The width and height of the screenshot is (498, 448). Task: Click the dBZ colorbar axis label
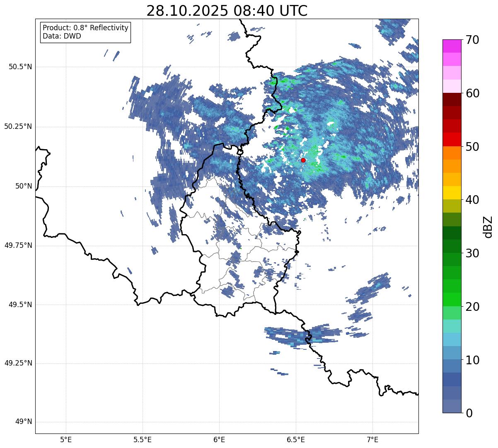(x=488, y=227)
